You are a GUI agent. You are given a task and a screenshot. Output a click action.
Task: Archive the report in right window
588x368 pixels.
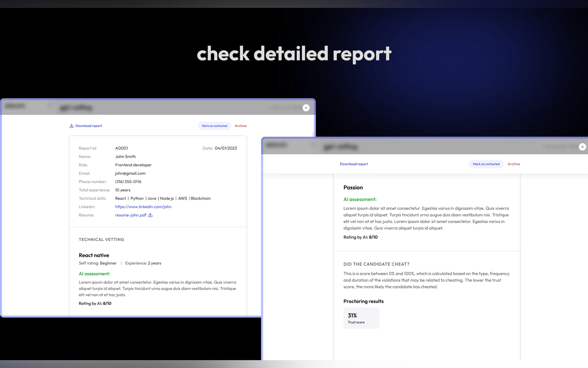(x=514, y=164)
